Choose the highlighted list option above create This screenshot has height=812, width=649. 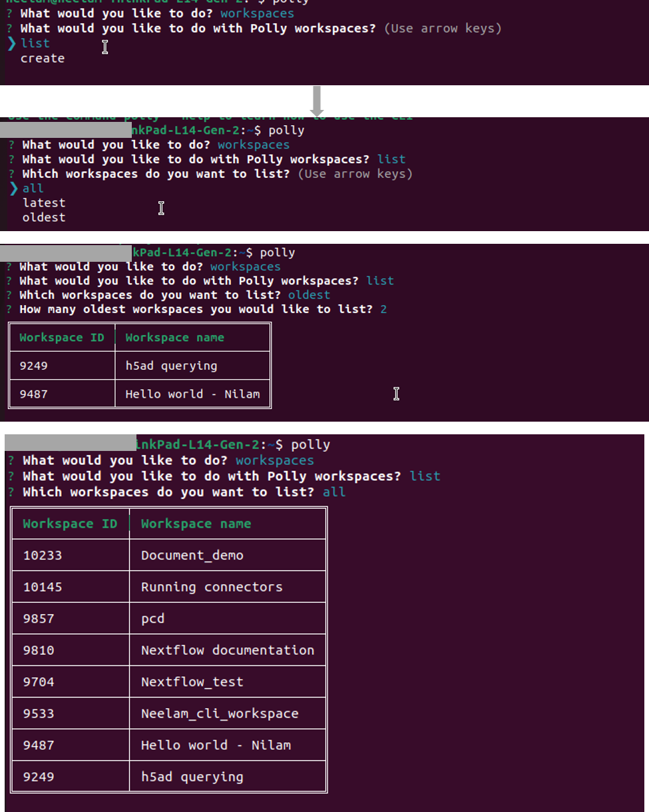click(x=35, y=43)
